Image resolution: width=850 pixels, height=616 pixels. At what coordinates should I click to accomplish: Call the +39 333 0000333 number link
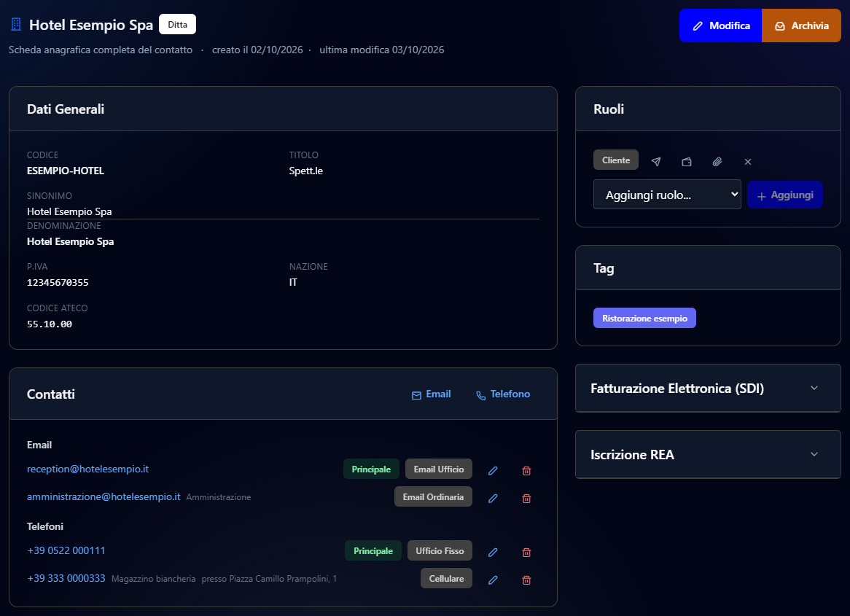[66, 578]
